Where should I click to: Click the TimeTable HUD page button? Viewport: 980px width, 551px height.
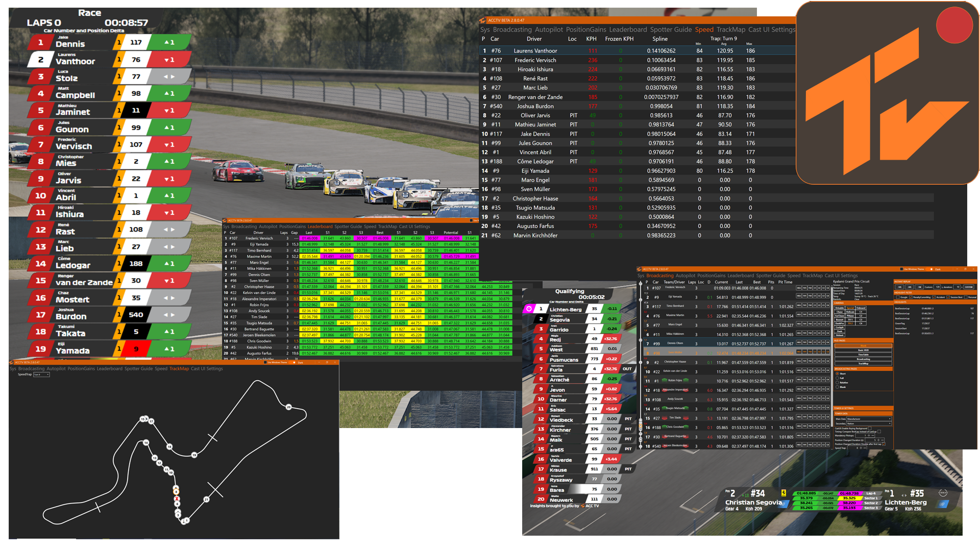[864, 355]
